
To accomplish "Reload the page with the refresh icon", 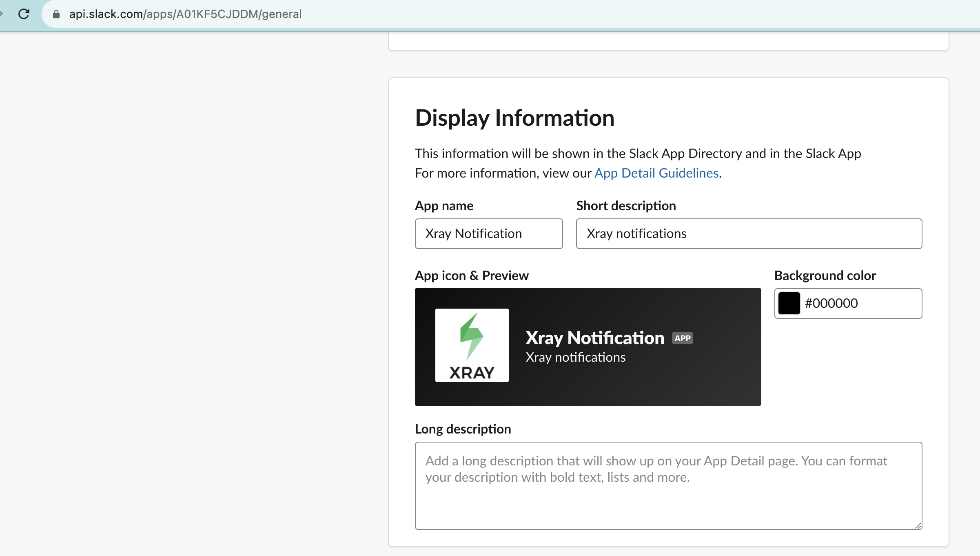I will pyautogui.click(x=24, y=14).
